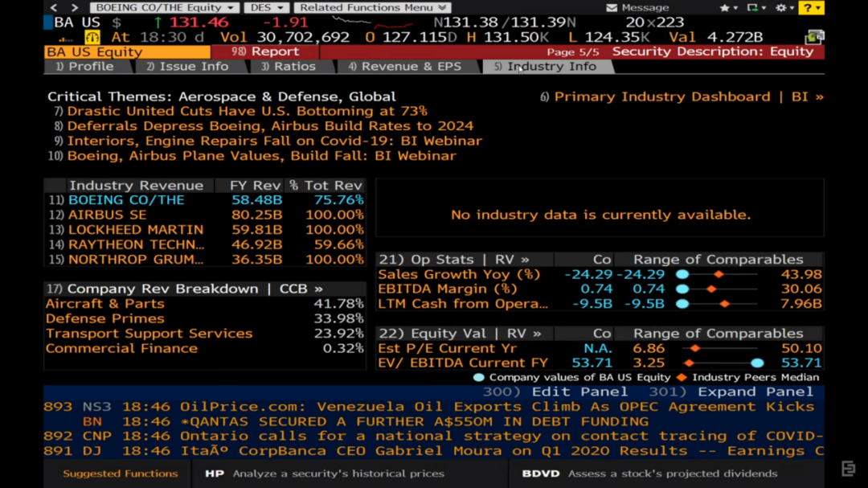Open Itaú CorpBanca CEO earnings news
The width and height of the screenshot is (868, 488).
click(x=433, y=452)
